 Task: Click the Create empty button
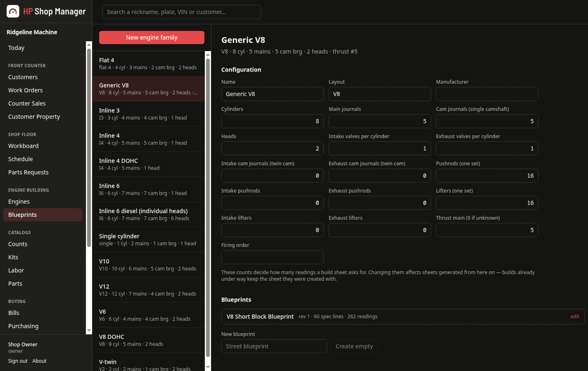coord(354,347)
